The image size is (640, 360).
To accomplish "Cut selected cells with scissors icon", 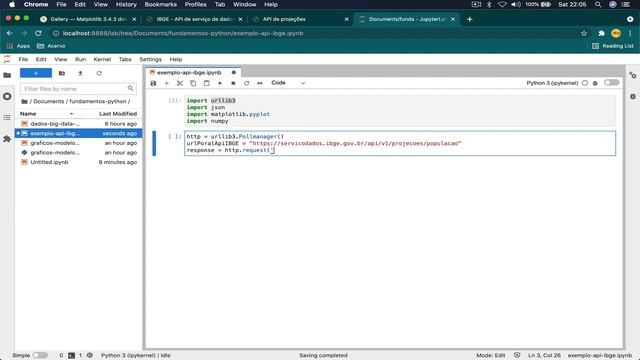I will pyautogui.click(x=180, y=83).
